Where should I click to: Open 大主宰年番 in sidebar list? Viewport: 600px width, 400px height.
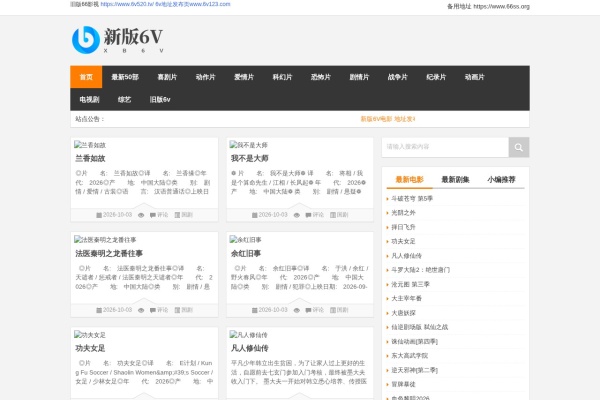[x=406, y=299]
